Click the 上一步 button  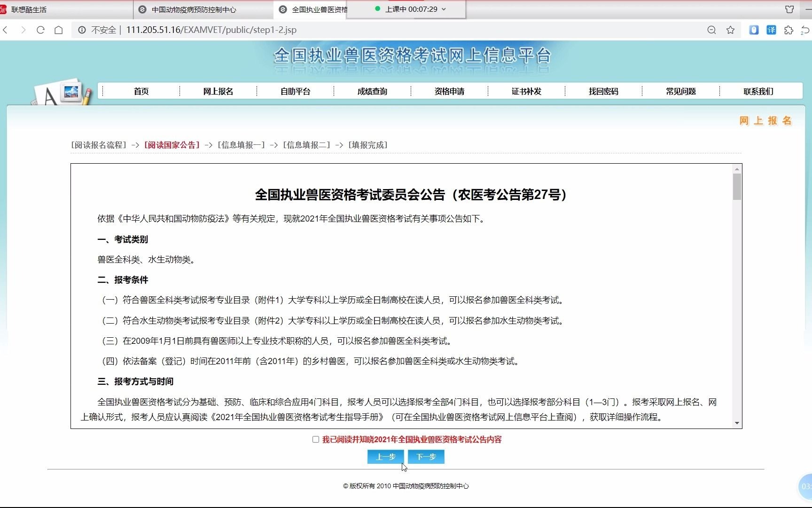click(386, 457)
